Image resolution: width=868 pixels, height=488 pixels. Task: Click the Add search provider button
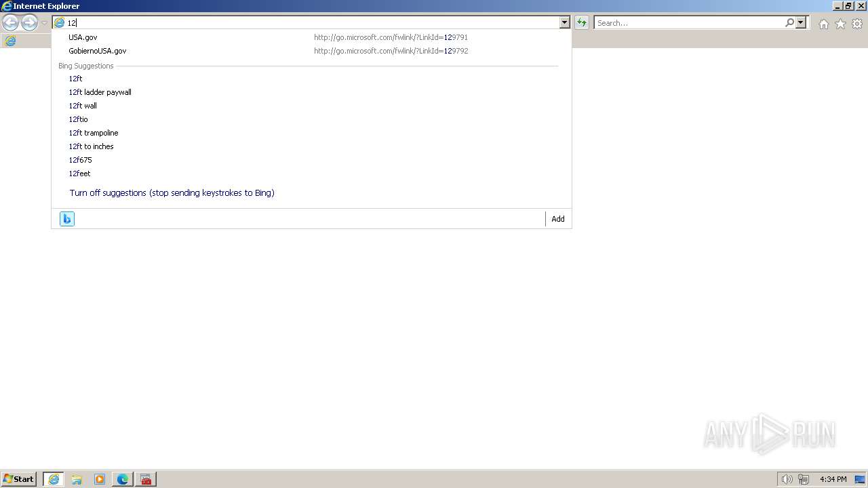click(x=558, y=219)
